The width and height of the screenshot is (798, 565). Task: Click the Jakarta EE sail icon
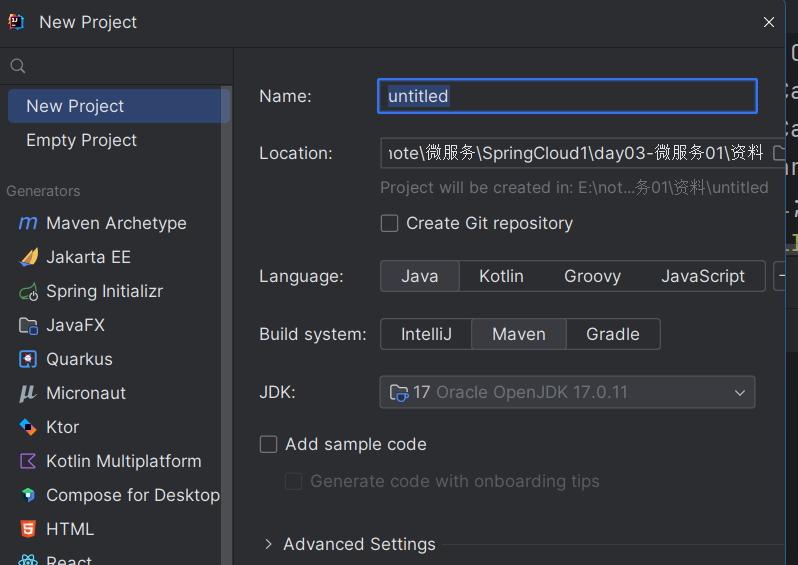(x=28, y=257)
